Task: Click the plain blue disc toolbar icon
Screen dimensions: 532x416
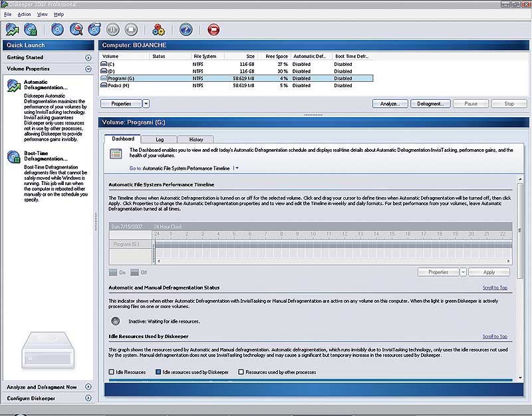Action: [57, 29]
